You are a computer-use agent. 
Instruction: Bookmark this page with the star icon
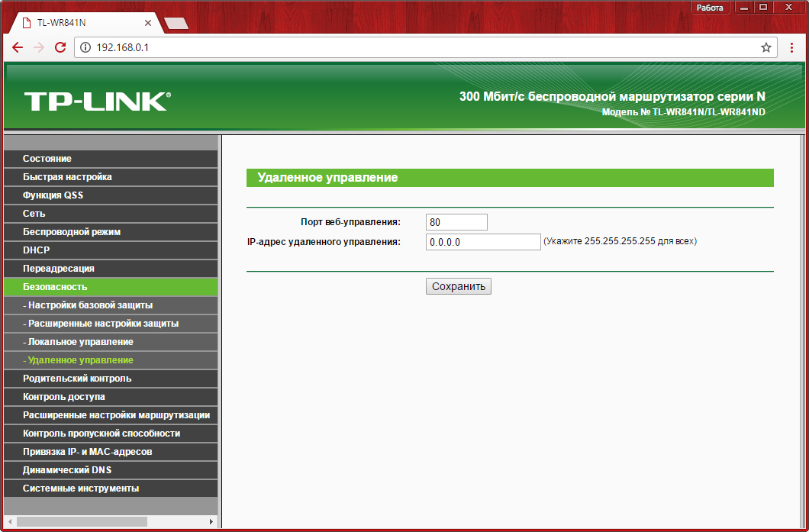(x=766, y=47)
